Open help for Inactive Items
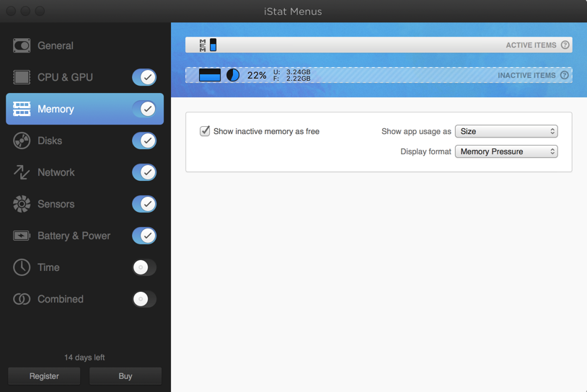Screen dimensions: 587x392 [x=565, y=75]
